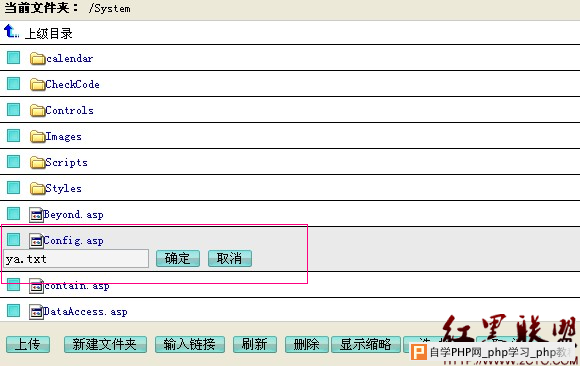Open the calendar folder name
This screenshot has height=366, width=580.
[70, 58]
